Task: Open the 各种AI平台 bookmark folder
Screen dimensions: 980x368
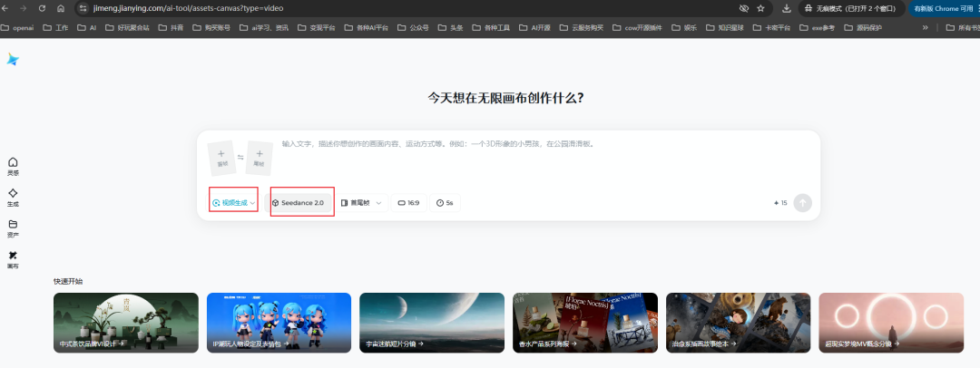Action: [366, 27]
